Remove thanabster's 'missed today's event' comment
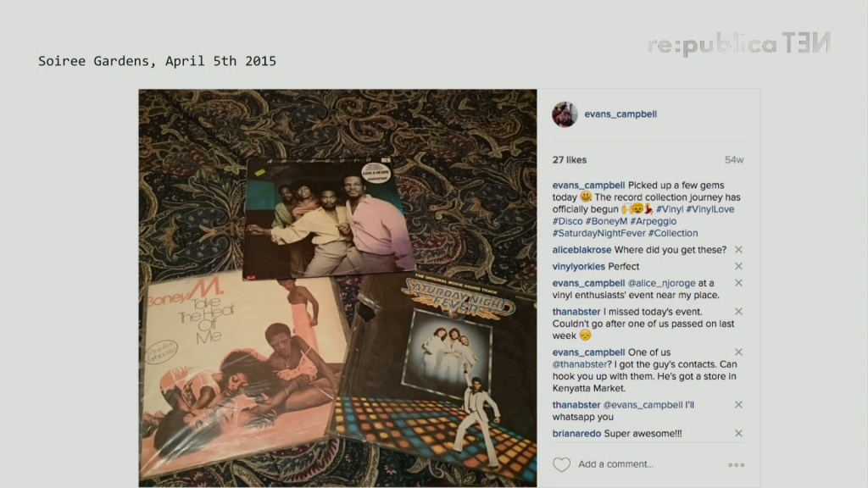Viewport: 868px width, 488px height. [738, 312]
